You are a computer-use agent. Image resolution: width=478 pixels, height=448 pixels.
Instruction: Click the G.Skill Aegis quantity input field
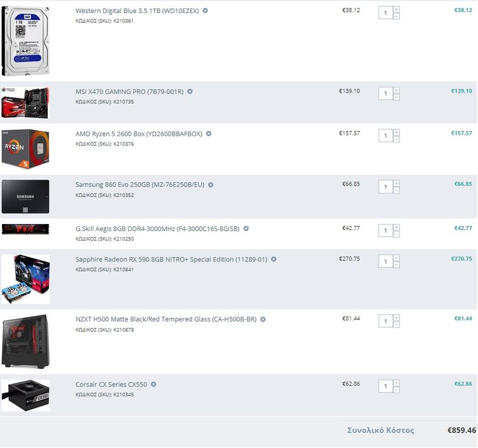386,231
